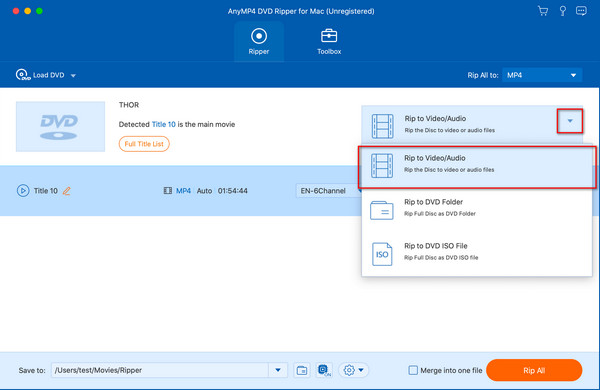
Task: Choose Rip to DVD Folder option
Action: (x=477, y=209)
